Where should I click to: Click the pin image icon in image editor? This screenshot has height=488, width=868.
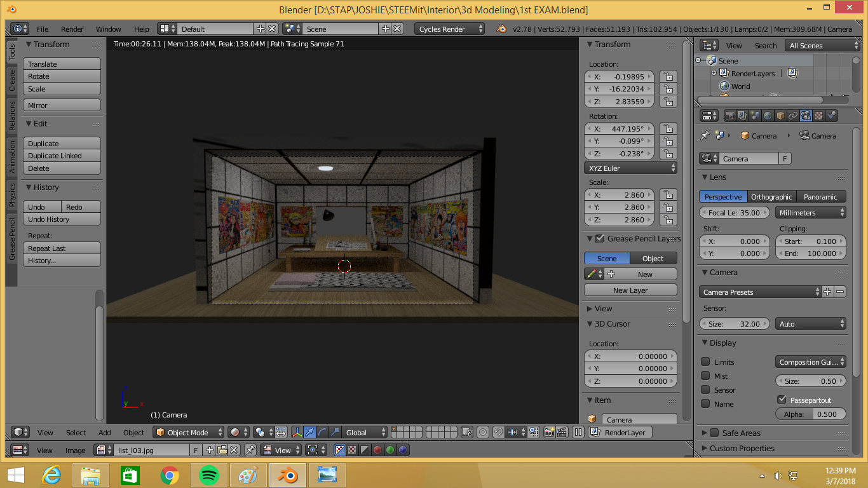tap(250, 450)
